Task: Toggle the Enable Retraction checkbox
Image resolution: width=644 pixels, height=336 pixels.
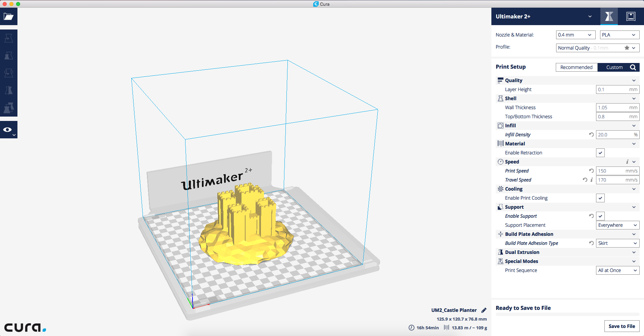Action: pos(600,153)
